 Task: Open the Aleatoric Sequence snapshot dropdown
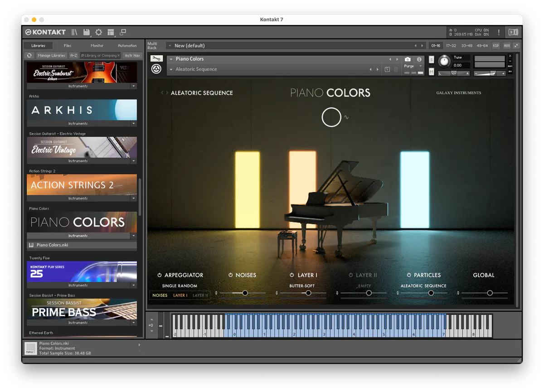point(171,69)
